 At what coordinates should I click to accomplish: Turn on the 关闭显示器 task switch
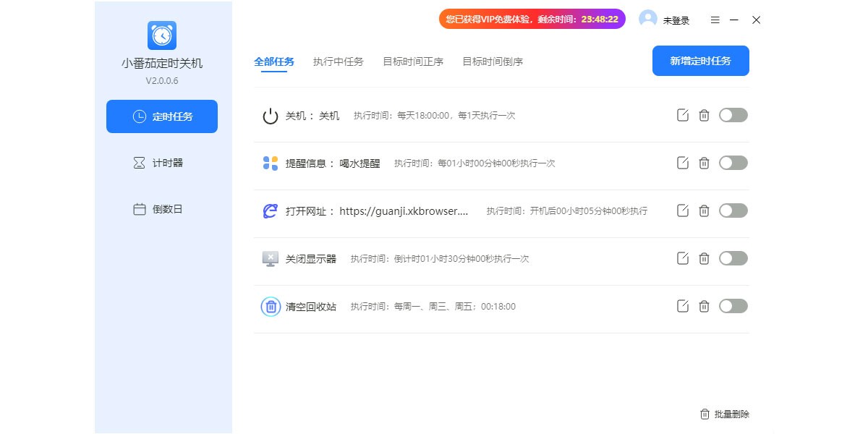733,258
